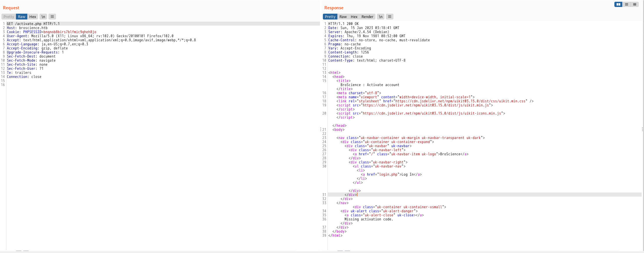Click the Accept-Language header in request

tap(48, 44)
